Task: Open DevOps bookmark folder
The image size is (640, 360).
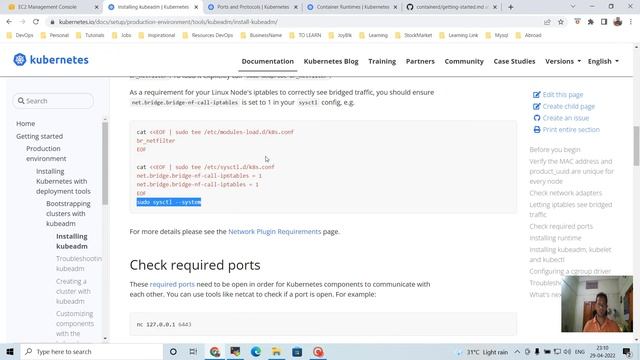Action: point(20,35)
